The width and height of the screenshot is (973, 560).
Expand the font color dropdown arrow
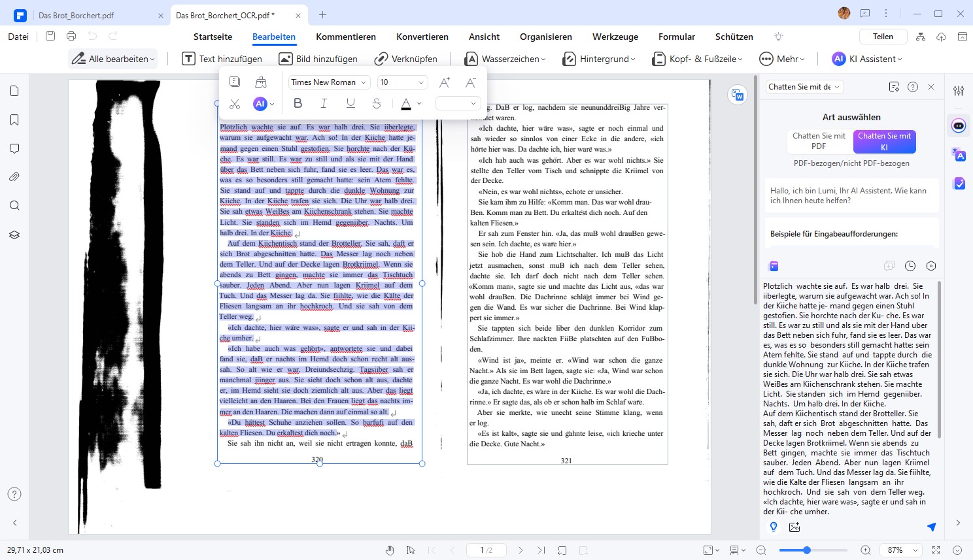click(x=419, y=103)
